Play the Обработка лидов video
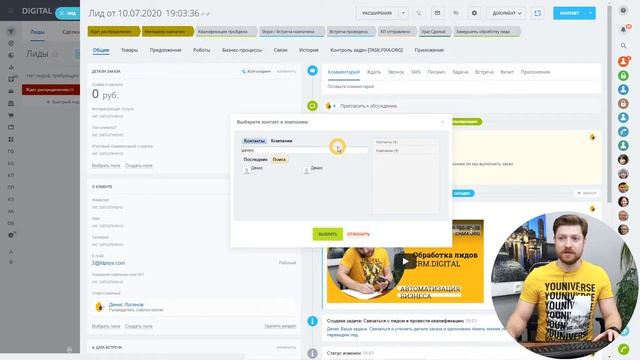 [x=405, y=262]
